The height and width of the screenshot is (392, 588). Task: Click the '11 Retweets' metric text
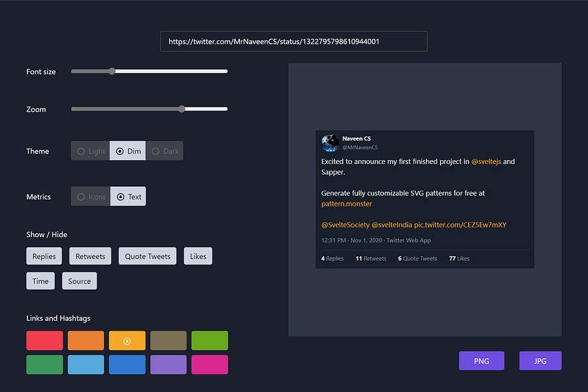click(371, 259)
